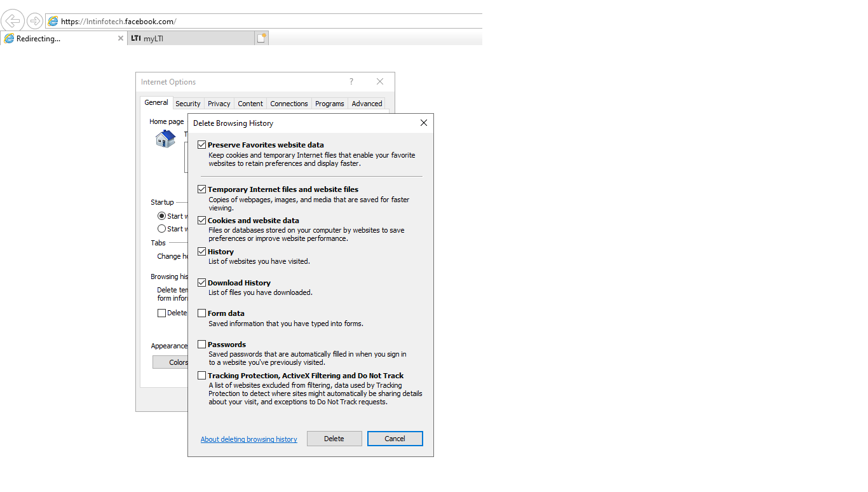The height and width of the screenshot is (492, 868).
Task: Select the first Startup radio option
Action: (161, 216)
